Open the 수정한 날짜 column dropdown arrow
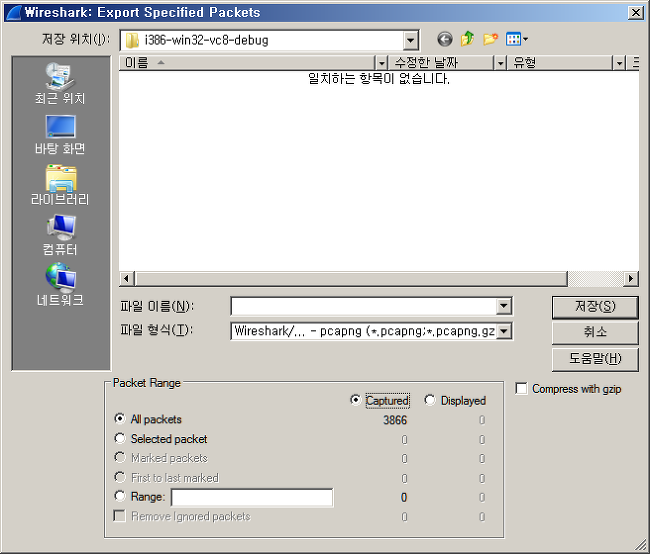The width and height of the screenshot is (650, 554). (x=500, y=63)
